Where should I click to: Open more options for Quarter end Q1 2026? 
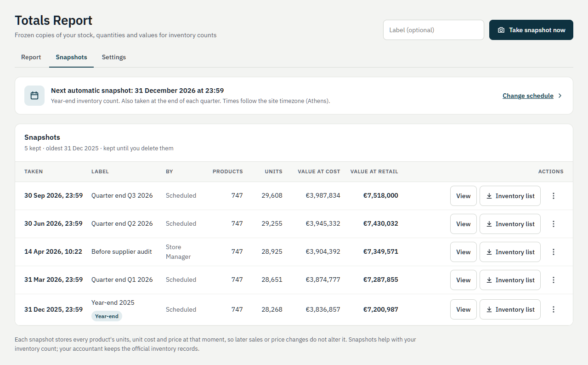pos(554,280)
